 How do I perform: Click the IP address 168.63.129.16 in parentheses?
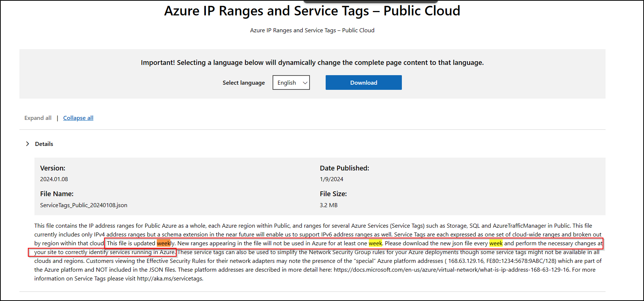[466, 261]
